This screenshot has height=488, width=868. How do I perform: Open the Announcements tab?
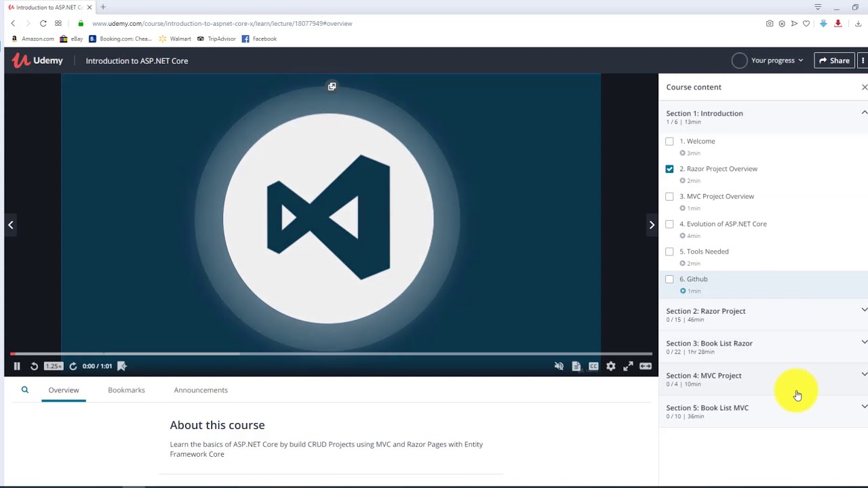[x=201, y=390]
